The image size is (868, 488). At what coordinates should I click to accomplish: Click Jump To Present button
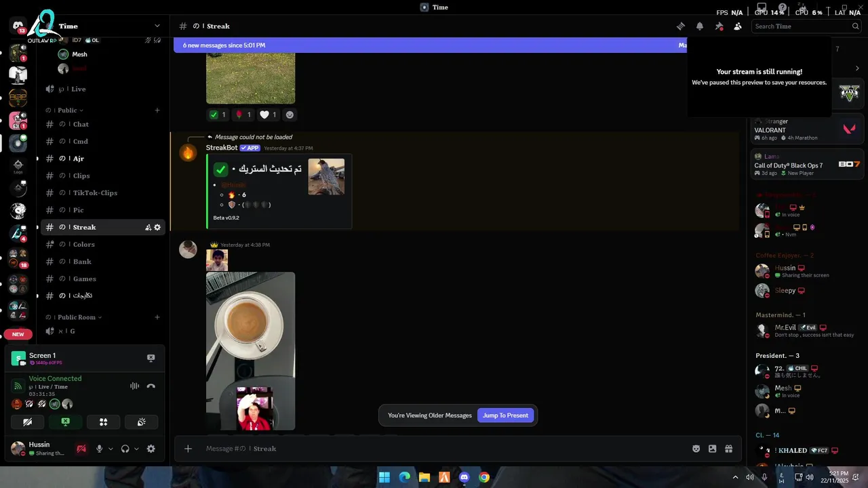point(505,415)
